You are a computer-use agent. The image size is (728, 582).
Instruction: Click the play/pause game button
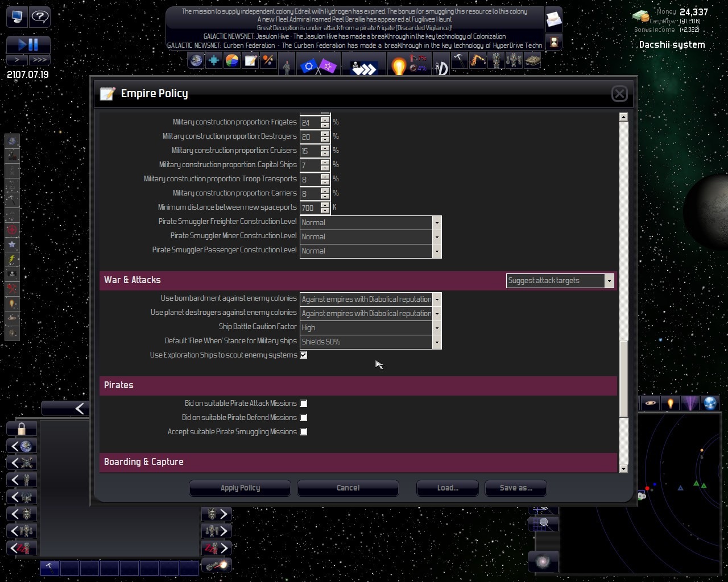coord(28,45)
